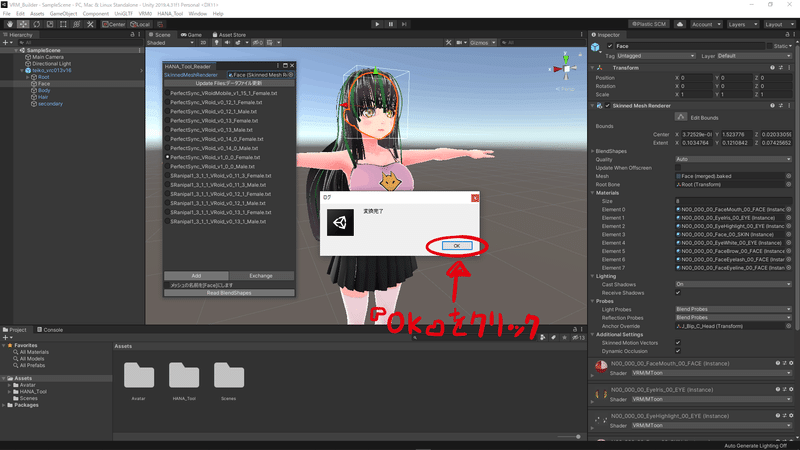Toggle Skinned Mesh Renderer enabled checkbox
The image size is (800, 450).
607,106
